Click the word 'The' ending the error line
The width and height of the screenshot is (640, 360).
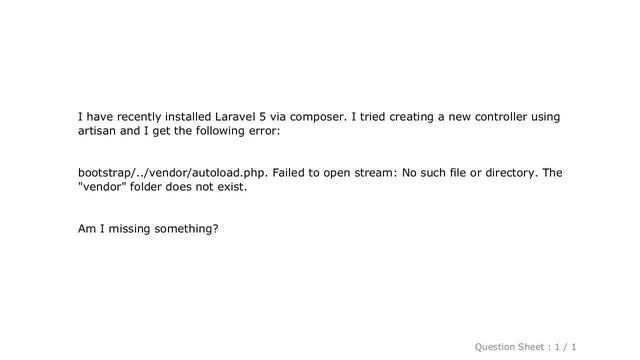(552, 173)
